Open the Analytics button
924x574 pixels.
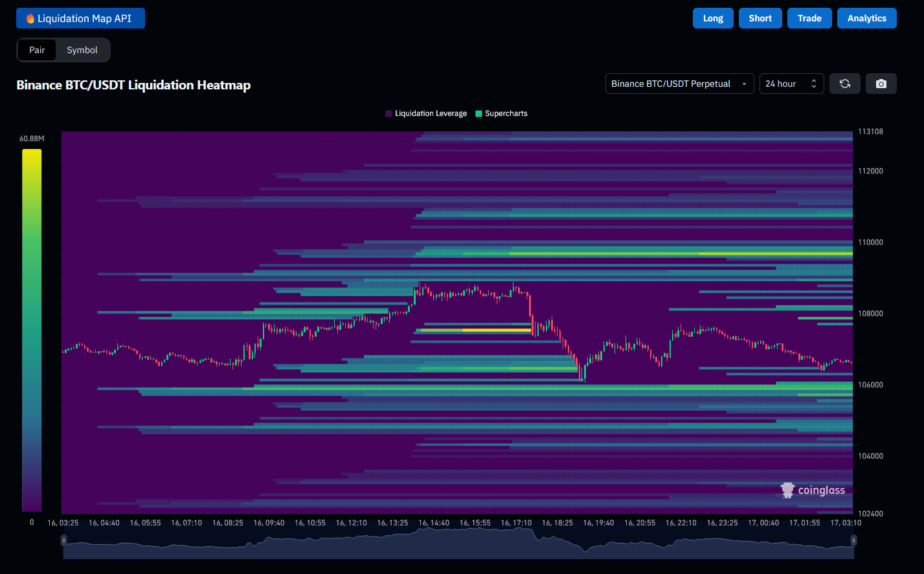[867, 18]
